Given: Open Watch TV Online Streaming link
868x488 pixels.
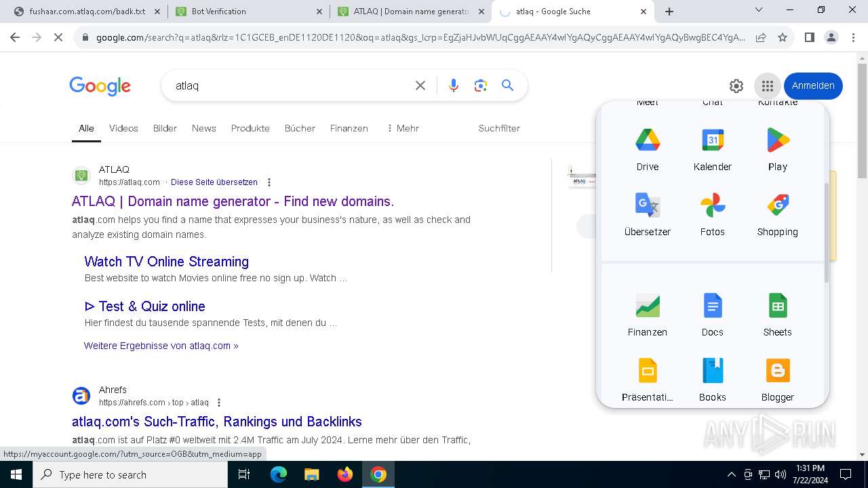Looking at the screenshot, I should [x=167, y=262].
